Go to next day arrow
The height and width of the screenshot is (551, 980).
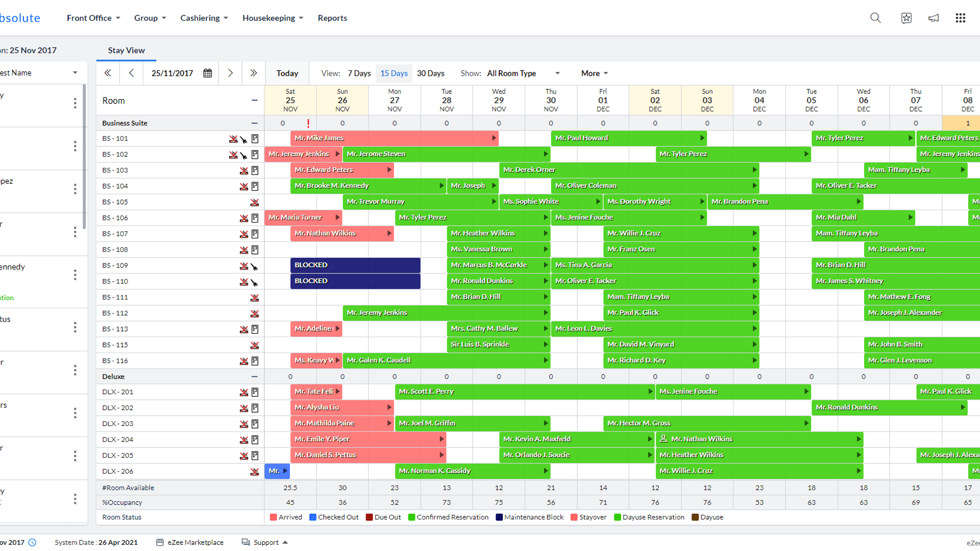[230, 73]
